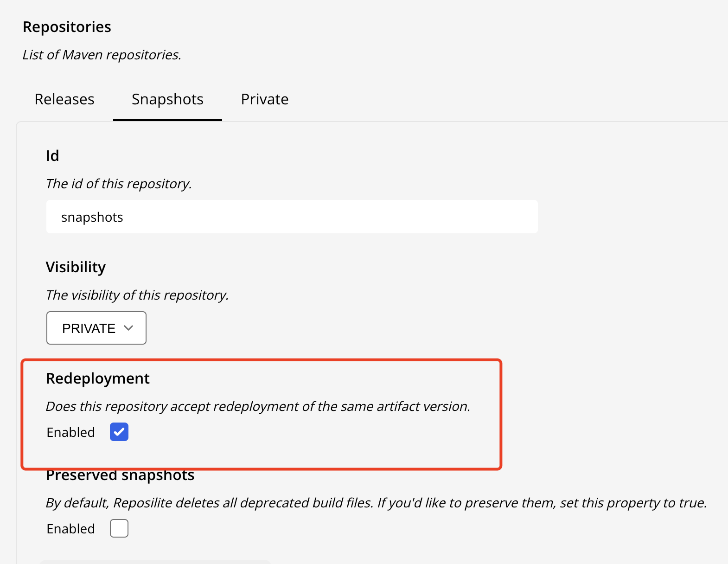Click the Id field containing 'snapshots'

(292, 217)
